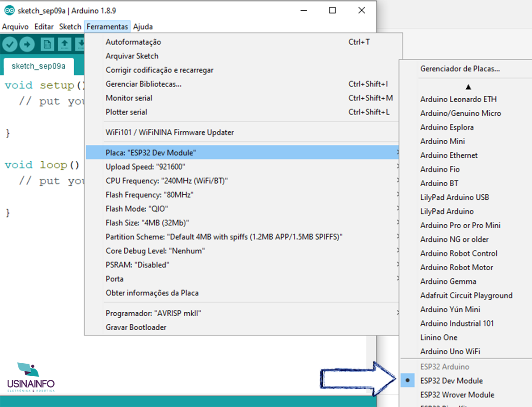Open the Monitor serial
The width and height of the screenshot is (532, 407).
242,98
